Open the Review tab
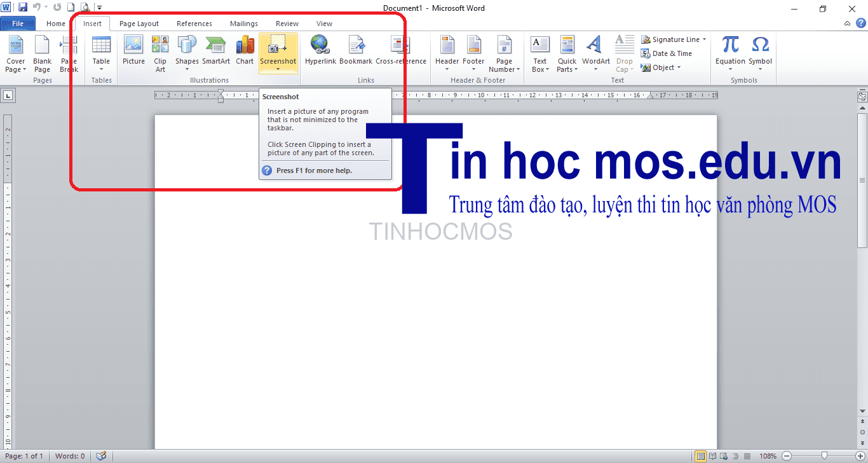This screenshot has width=868, height=463. point(287,24)
